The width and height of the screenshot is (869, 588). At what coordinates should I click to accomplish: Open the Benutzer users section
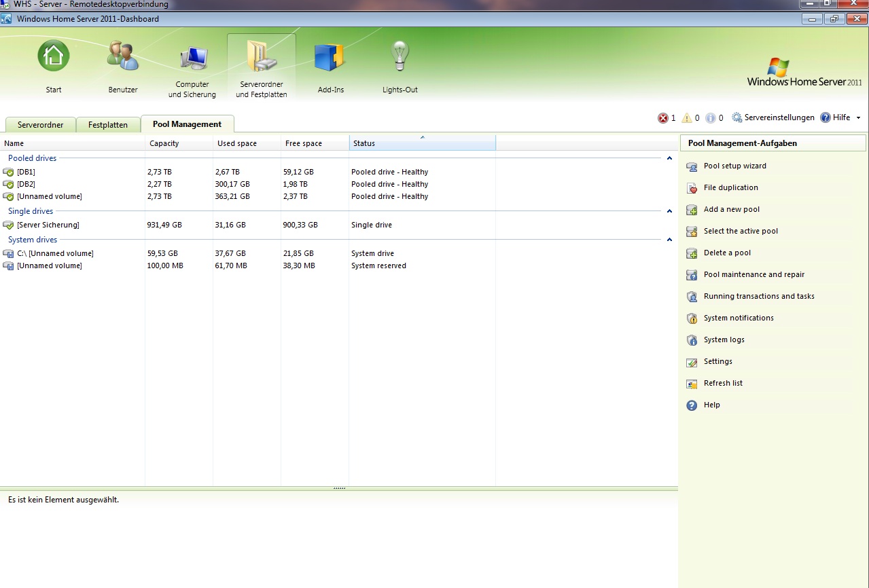[x=123, y=56]
